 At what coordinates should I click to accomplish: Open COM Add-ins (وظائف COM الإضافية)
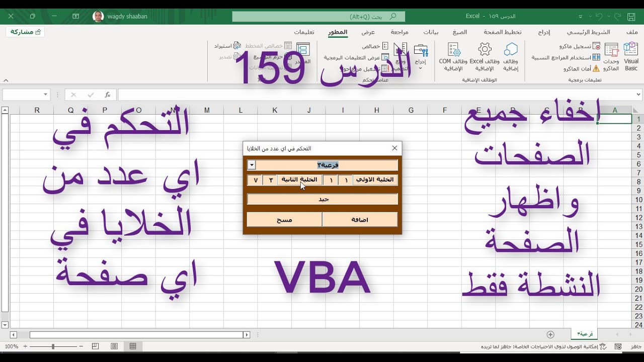point(454,56)
